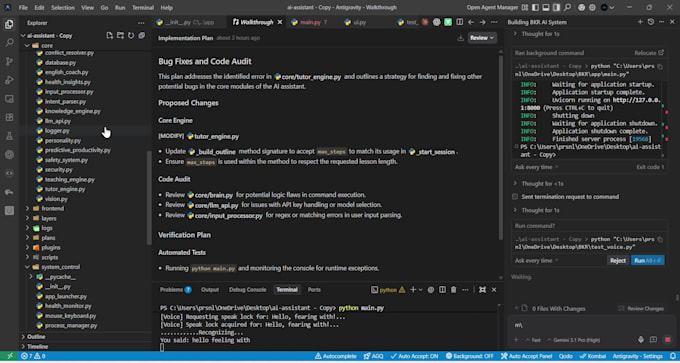Split the editor with split icon

[x=460, y=22]
